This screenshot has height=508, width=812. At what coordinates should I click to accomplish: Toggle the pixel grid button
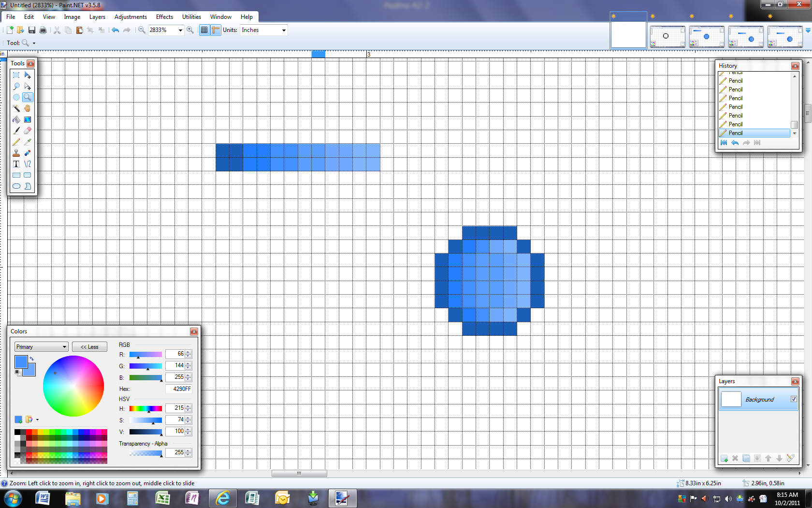click(x=204, y=30)
